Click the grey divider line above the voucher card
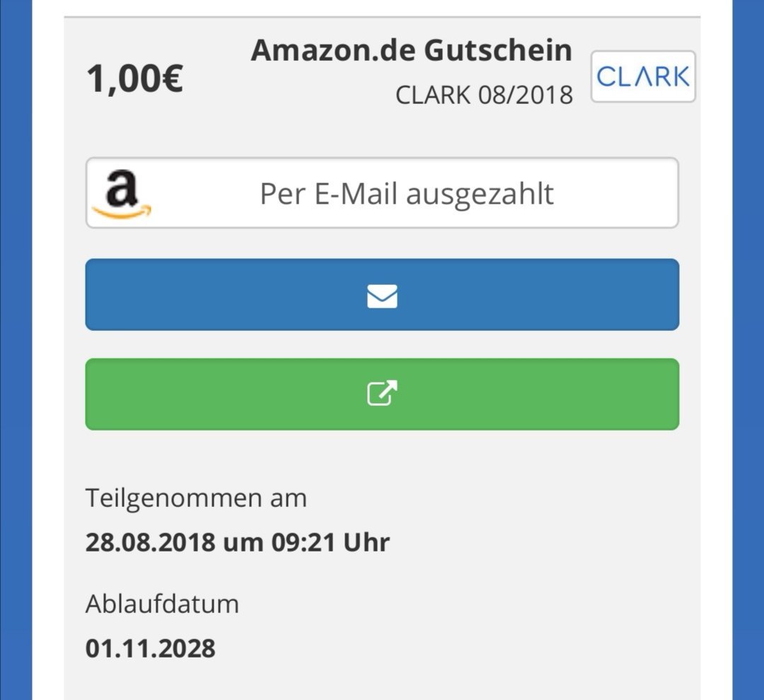Image resolution: width=764 pixels, height=700 pixels. click(382, 17)
